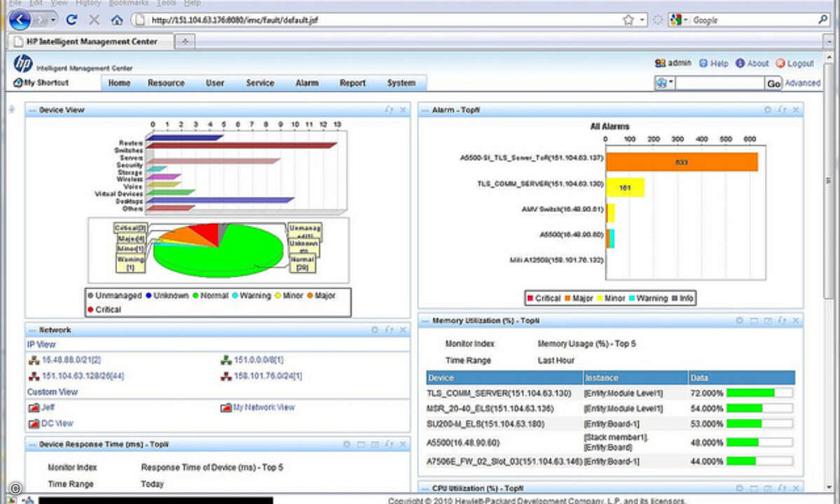The height and width of the screenshot is (504, 840).
Task: Bookmark this page with the star icon
Action: [628, 20]
